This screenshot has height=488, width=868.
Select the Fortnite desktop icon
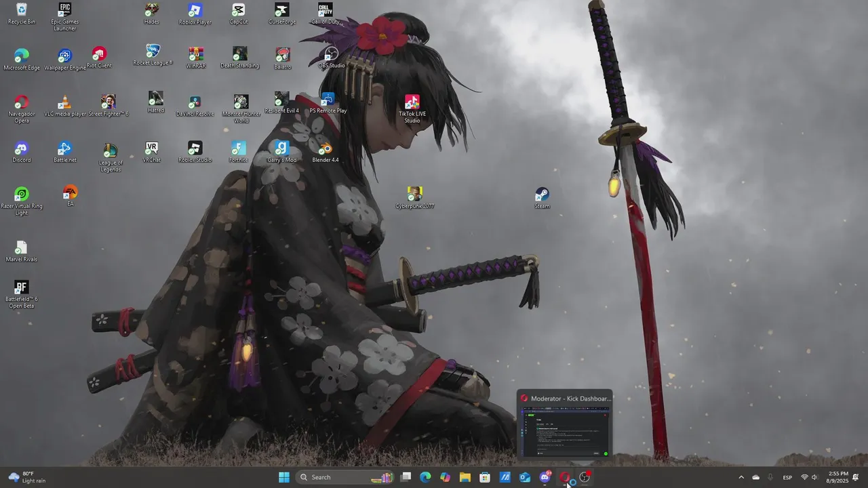point(239,152)
